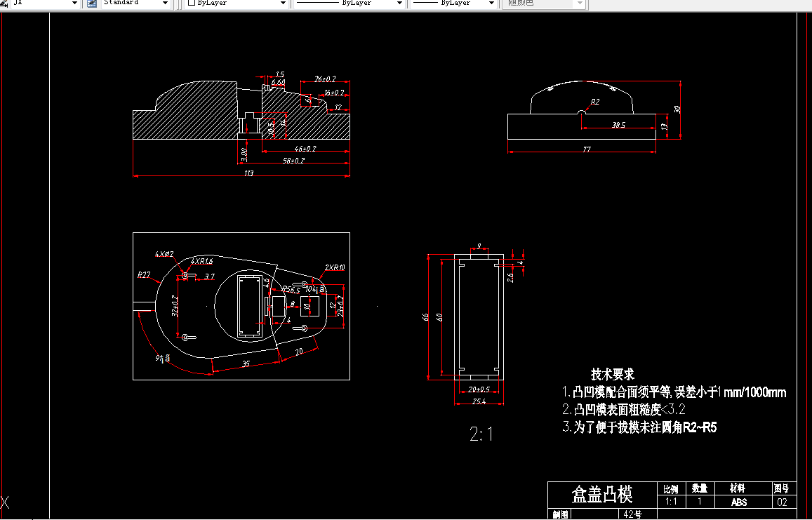Image resolution: width=812 pixels, height=520 pixels.
Task: Select the 2:1 scale label
Action: tap(481, 434)
